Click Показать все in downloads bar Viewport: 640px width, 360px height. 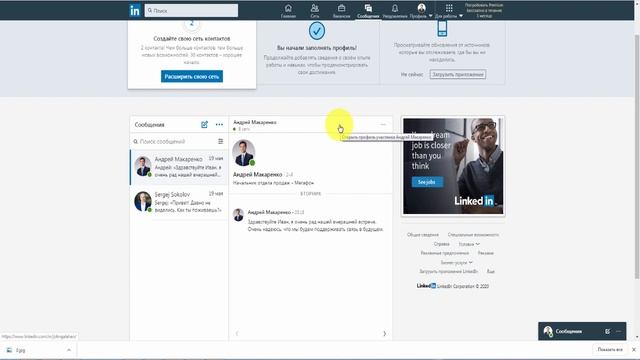(610, 350)
